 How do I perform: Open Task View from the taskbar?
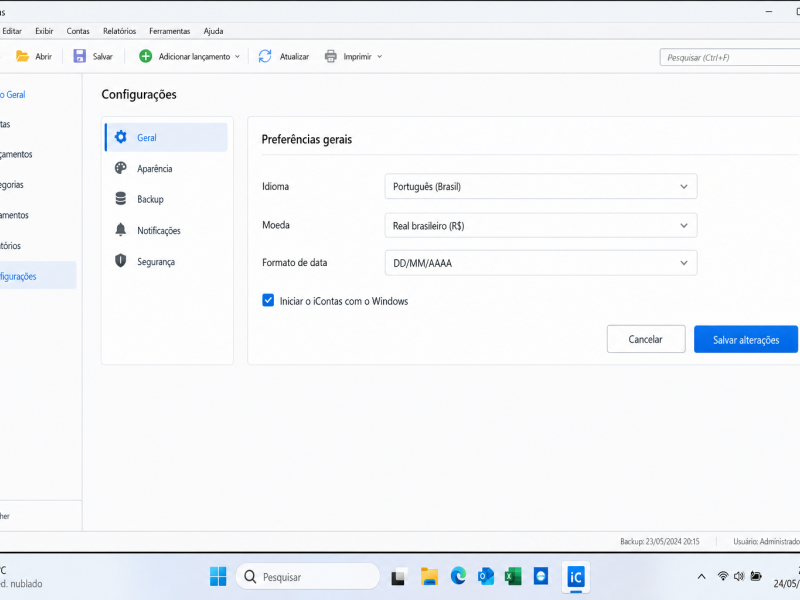399,577
